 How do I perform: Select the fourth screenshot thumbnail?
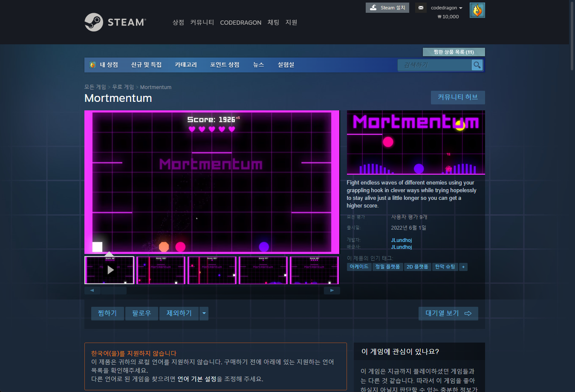tap(263, 270)
